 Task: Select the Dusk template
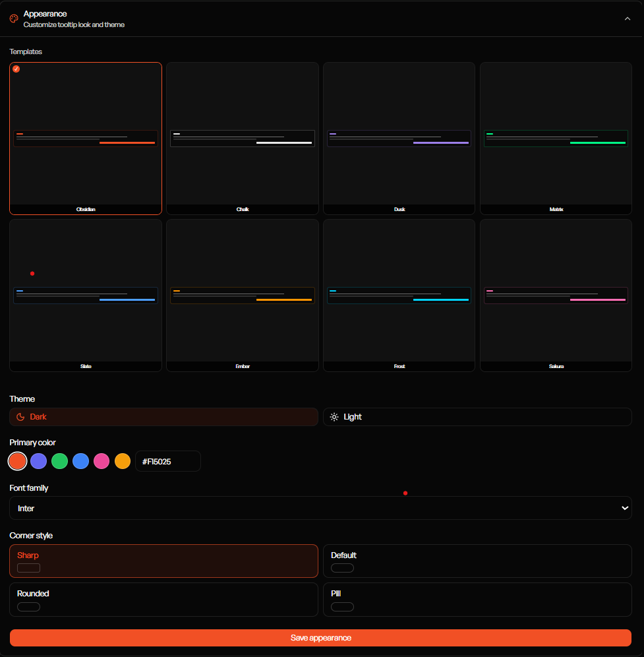point(399,139)
